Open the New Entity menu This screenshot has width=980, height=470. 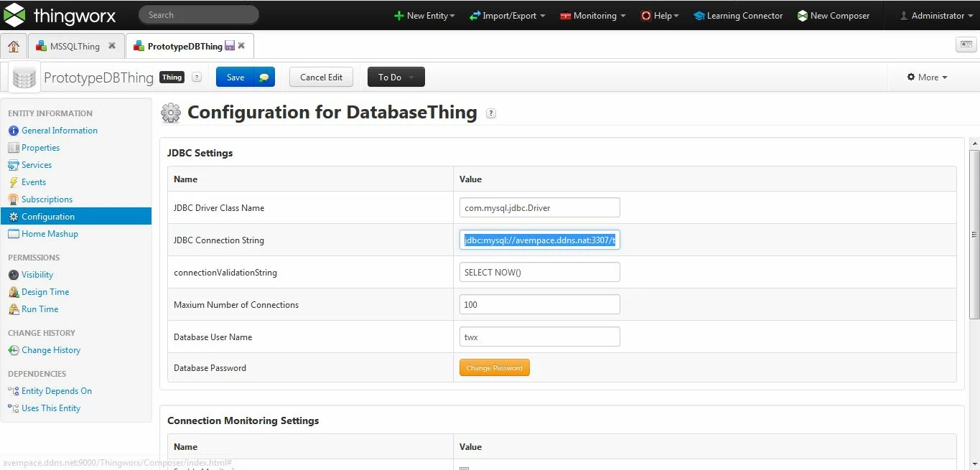tap(424, 15)
